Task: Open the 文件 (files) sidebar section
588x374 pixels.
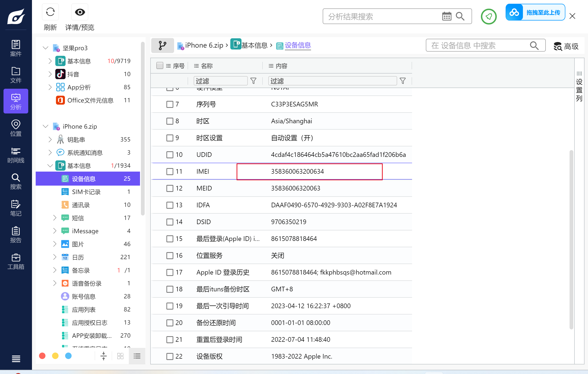Action: click(16, 75)
